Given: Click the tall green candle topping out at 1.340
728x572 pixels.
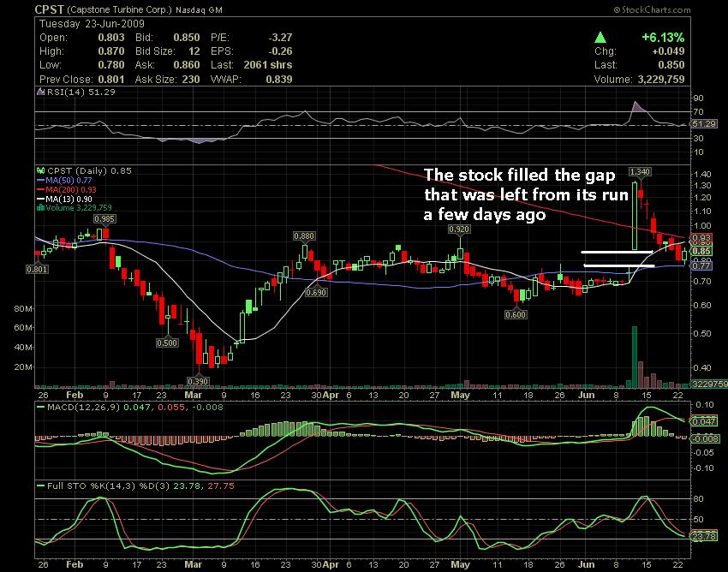Looking at the screenshot, I should pos(635,216).
